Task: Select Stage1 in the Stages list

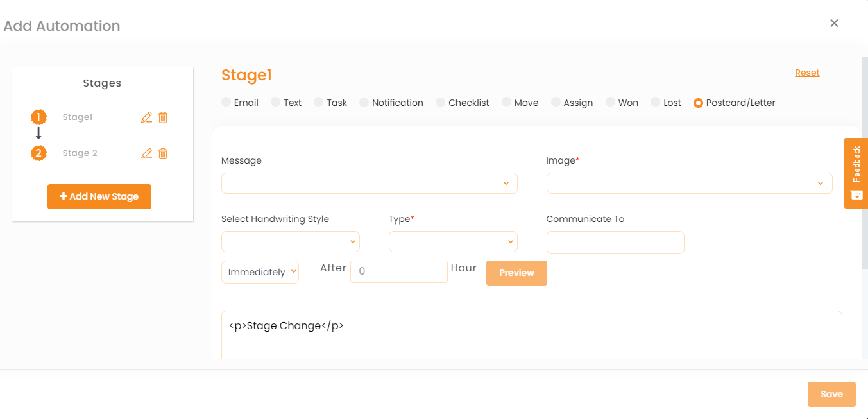Action: [78, 117]
